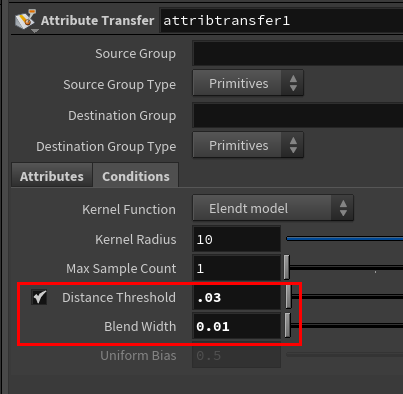Click the Max Sample Count slider handle
The height and width of the screenshot is (394, 403).
(x=287, y=267)
